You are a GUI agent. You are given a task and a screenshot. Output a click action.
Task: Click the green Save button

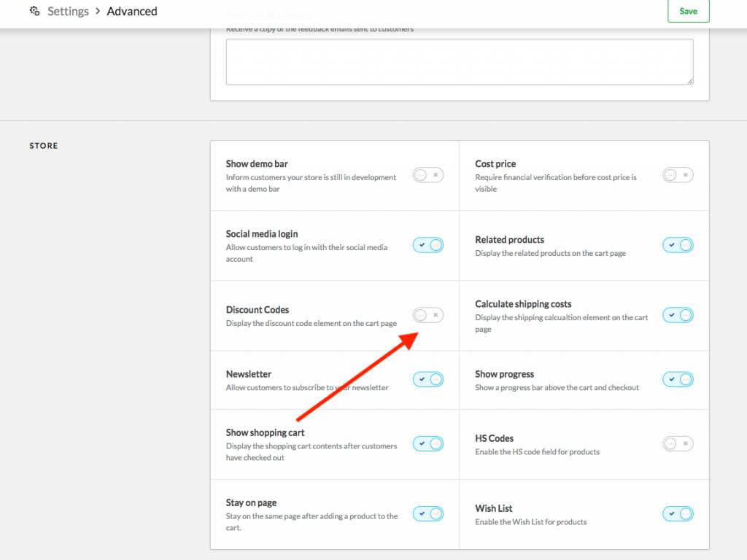[688, 12]
